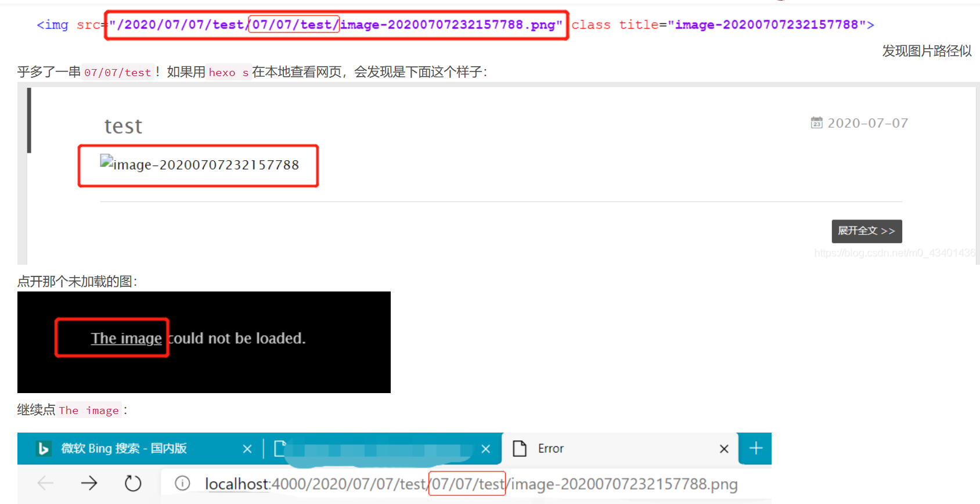Switch to the blurred middle tab
The image size is (980, 504).
point(383,448)
